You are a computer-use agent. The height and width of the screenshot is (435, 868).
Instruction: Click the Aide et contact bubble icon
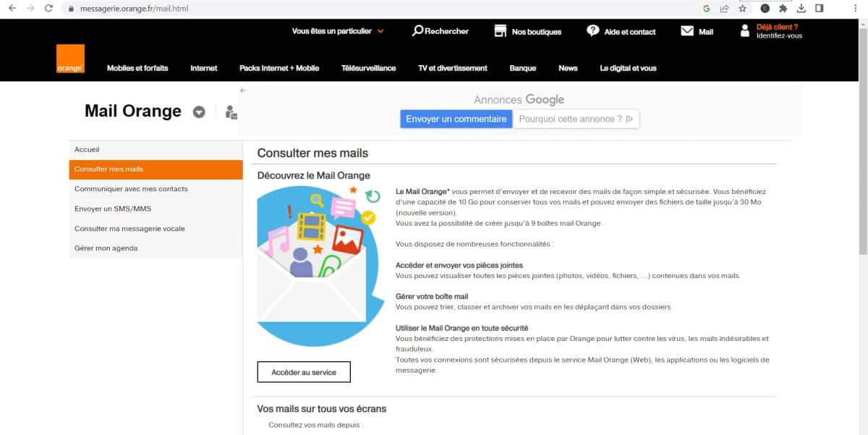(x=593, y=31)
